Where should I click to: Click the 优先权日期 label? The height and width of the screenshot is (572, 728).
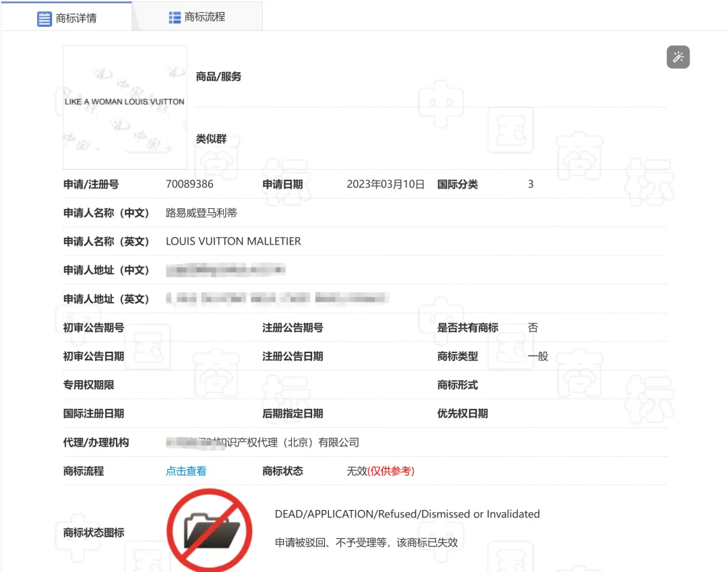coord(462,414)
